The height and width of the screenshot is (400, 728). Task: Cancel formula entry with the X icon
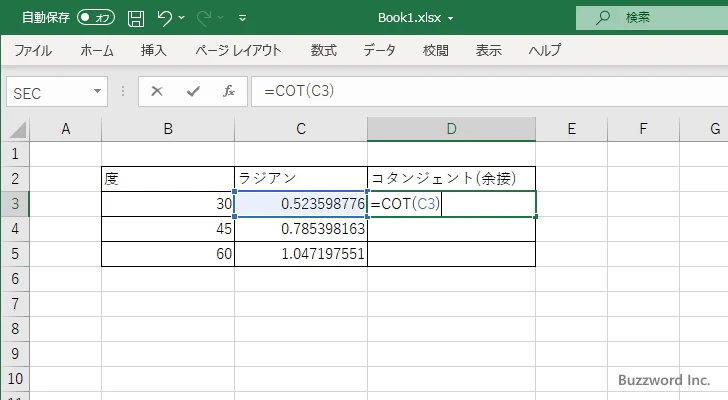pos(157,91)
